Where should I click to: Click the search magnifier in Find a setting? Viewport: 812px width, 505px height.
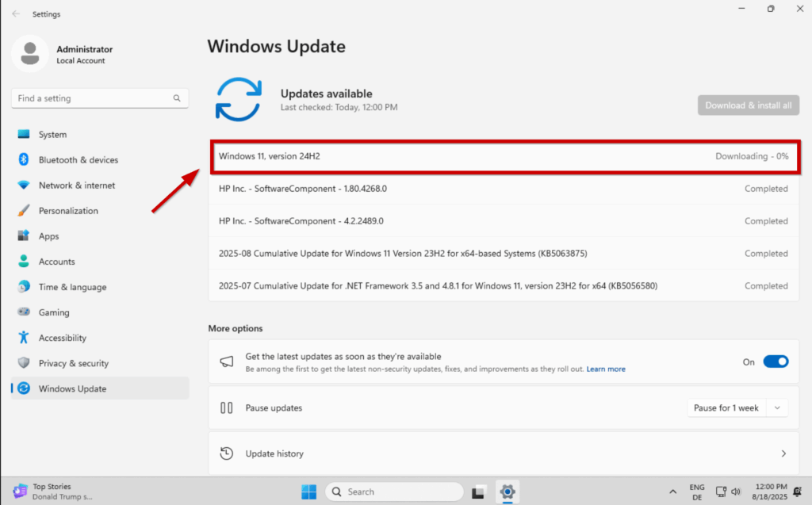177,98
